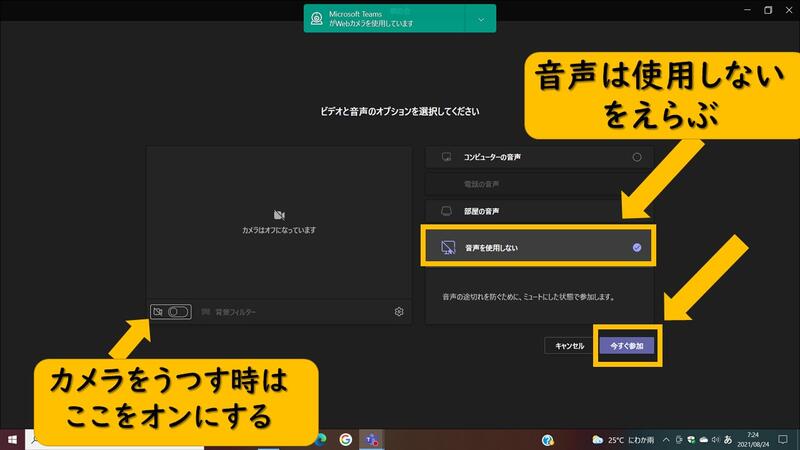The width and height of the screenshot is (800, 450).
Task: Click the crossed-out camera icon in preview
Action: click(x=279, y=215)
